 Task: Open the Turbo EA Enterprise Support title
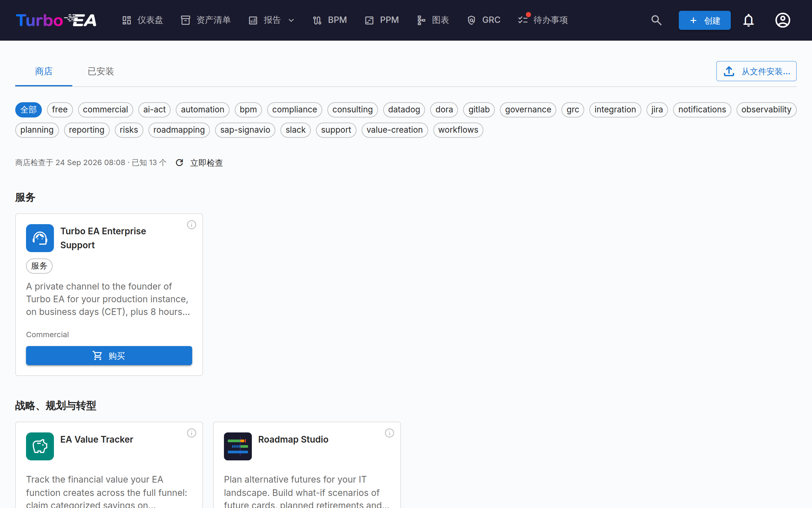pos(103,238)
